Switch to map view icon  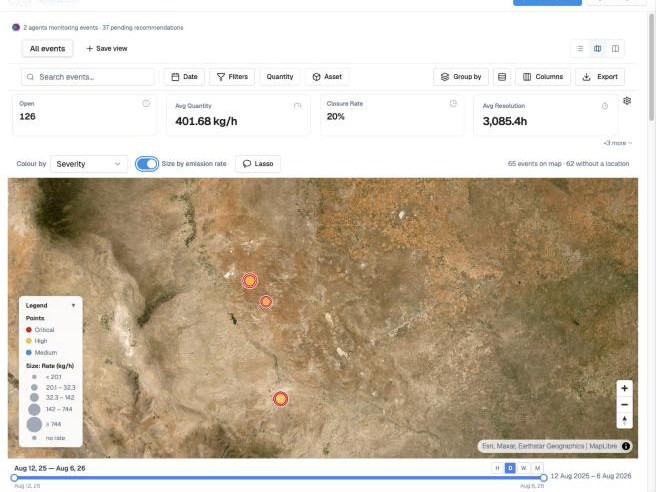(x=597, y=49)
